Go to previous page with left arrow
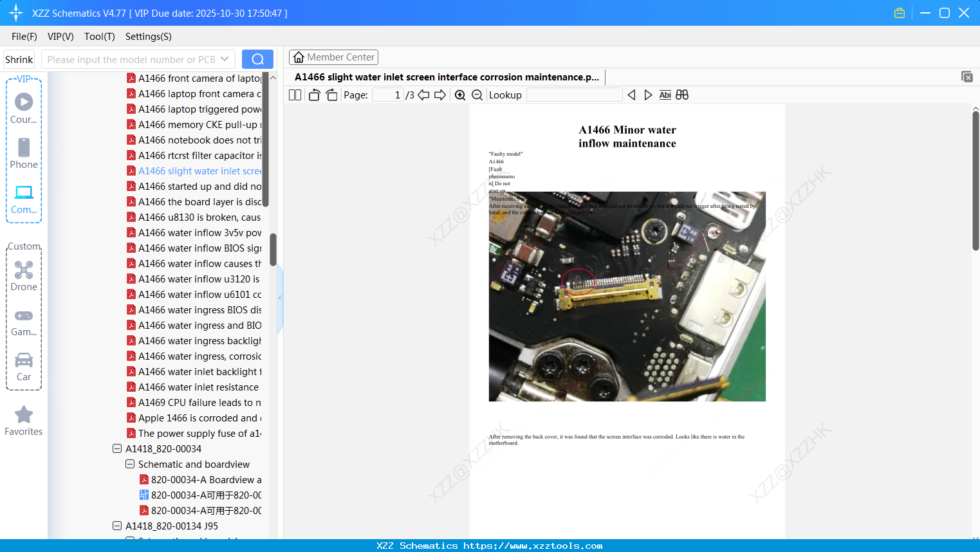The width and height of the screenshot is (980, 552). tap(423, 95)
